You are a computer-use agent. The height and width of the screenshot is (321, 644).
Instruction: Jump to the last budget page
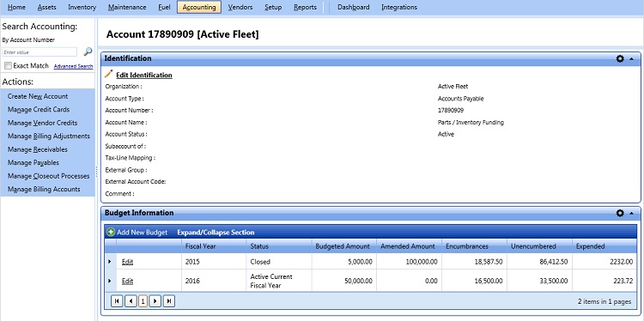[x=169, y=301]
